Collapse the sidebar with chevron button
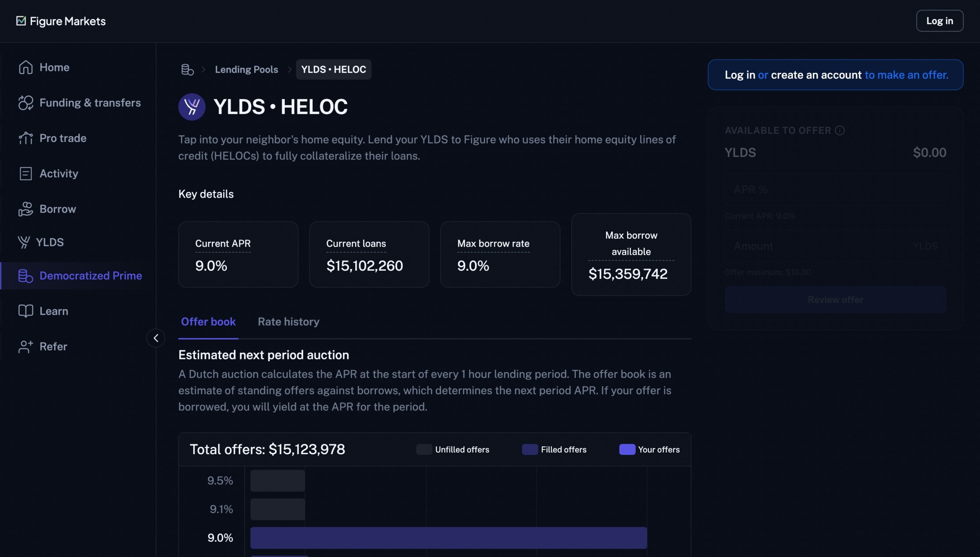The width and height of the screenshot is (980, 557). click(156, 338)
